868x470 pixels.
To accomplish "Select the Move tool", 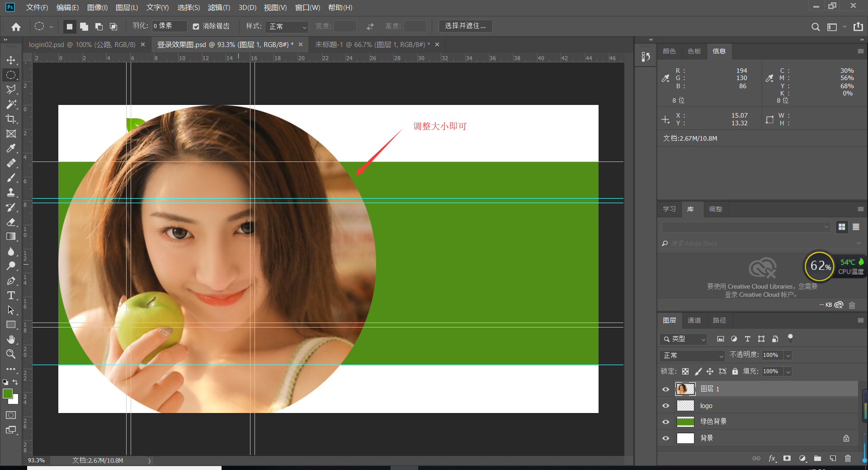I will (11, 60).
